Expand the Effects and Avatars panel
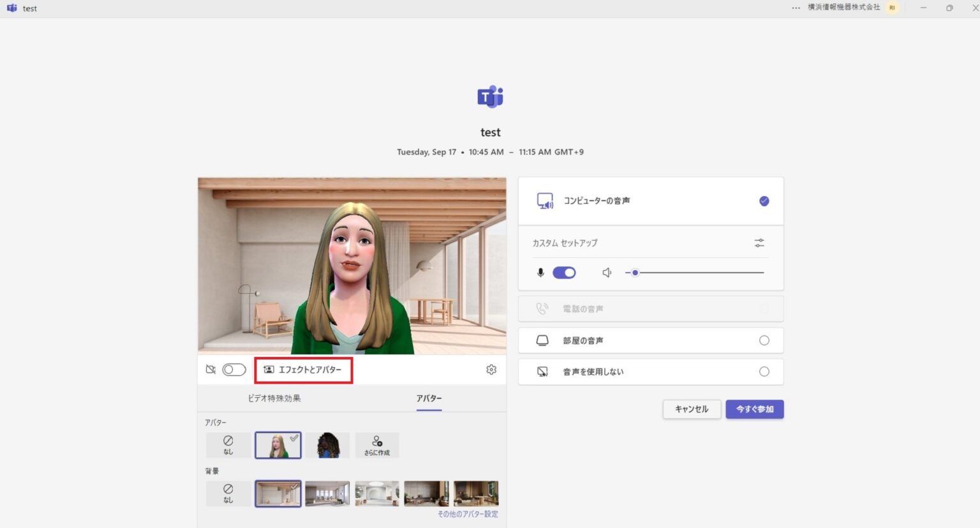This screenshot has height=528, width=980. 304,370
